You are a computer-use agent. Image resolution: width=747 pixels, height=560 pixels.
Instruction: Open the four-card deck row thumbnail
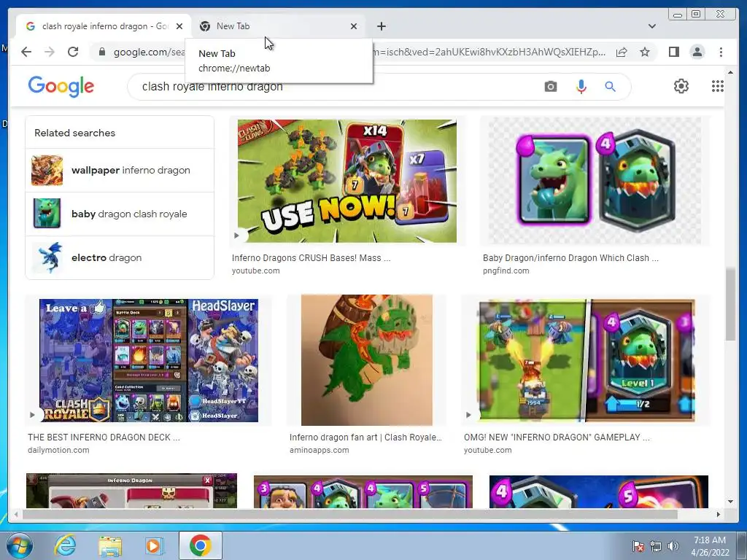(x=363, y=492)
